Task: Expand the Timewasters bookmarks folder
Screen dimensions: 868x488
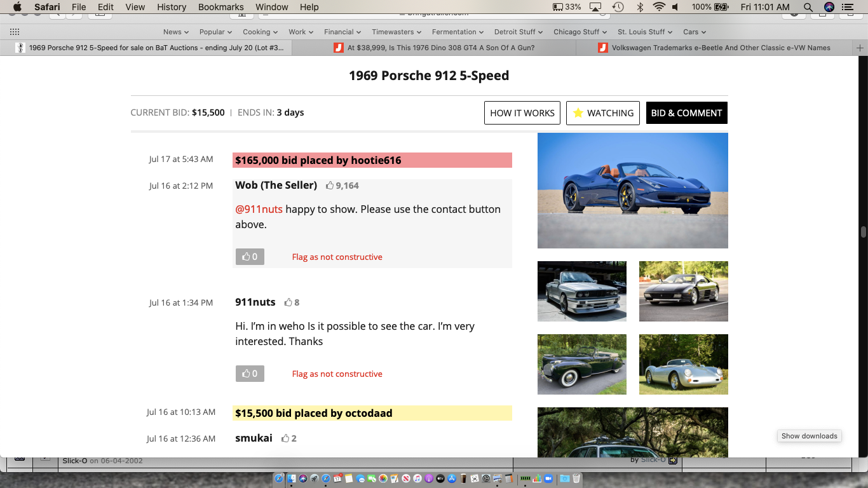Action: tap(397, 32)
